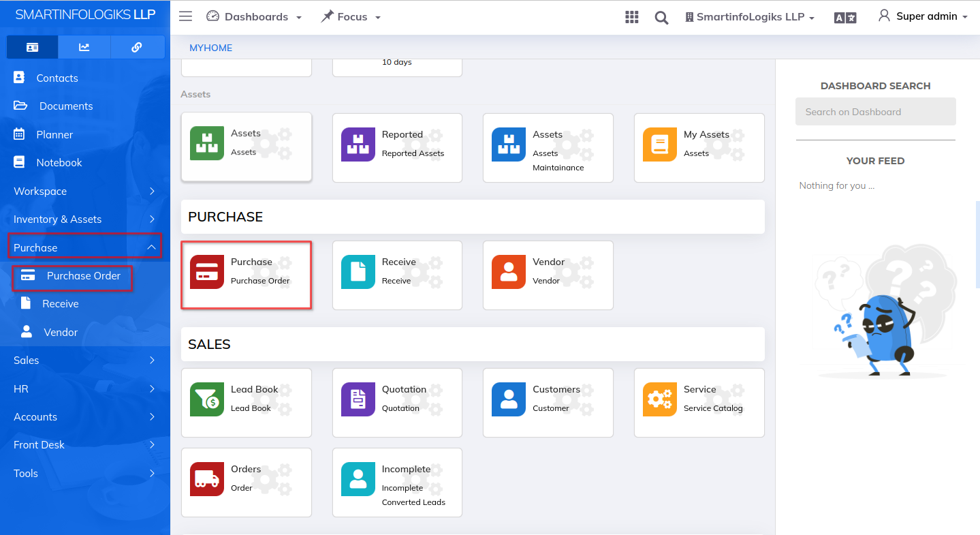Expand the Workspace sidebar section
The image size is (980, 535).
[85, 191]
